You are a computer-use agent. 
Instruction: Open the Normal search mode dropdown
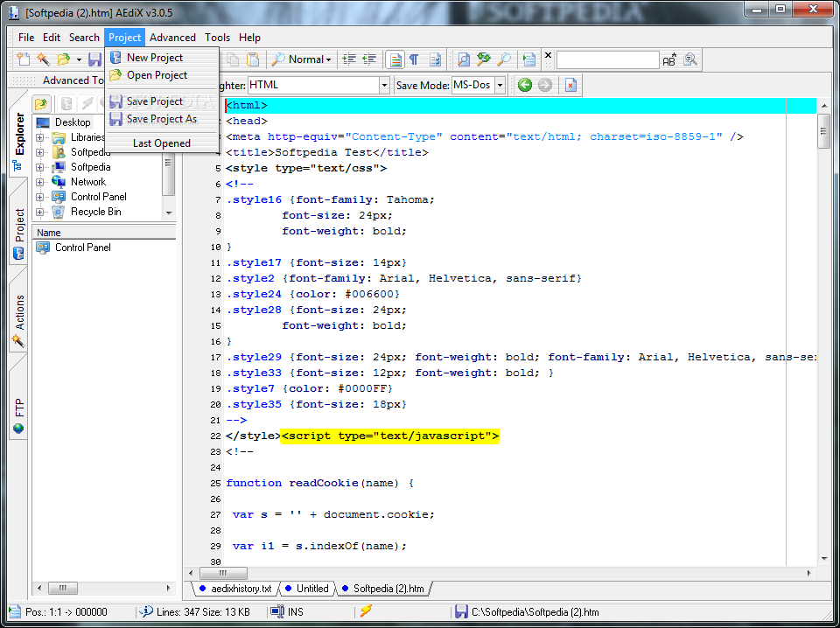click(x=310, y=59)
